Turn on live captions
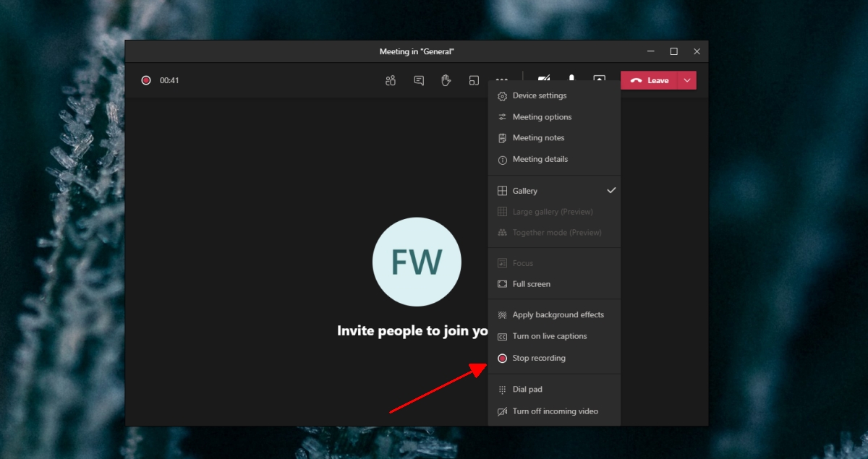Viewport: 868px width, 459px height. [x=554, y=336]
